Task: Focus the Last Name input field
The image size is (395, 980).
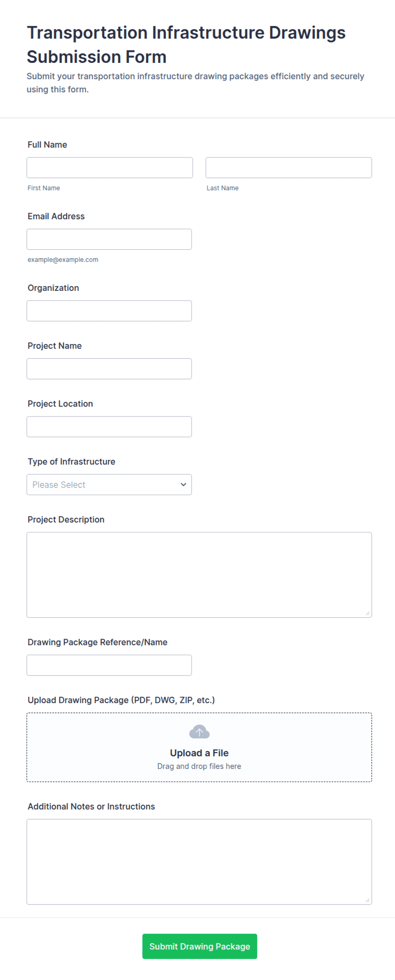Action: pyautogui.click(x=289, y=168)
